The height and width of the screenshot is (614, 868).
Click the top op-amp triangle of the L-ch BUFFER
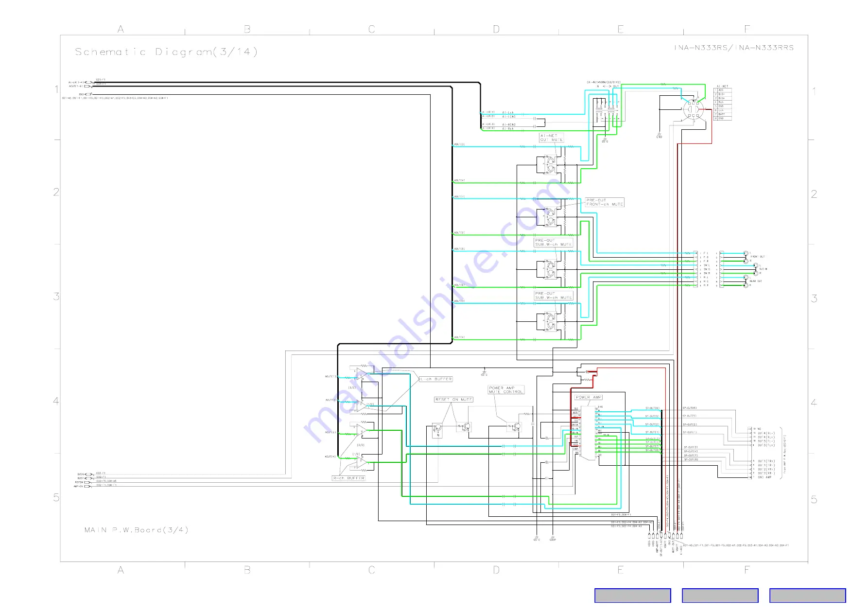(362, 374)
